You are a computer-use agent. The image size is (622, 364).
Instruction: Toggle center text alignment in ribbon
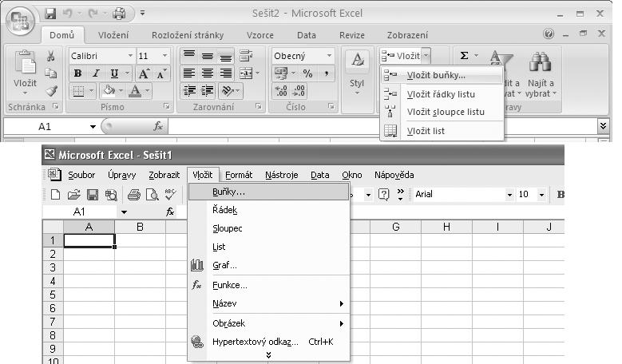208,73
